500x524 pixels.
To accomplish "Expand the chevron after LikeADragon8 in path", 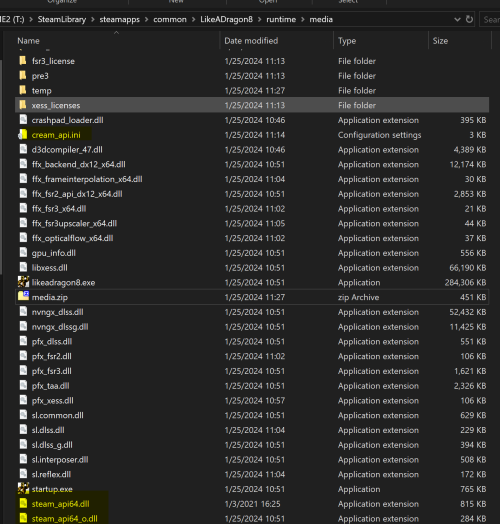I will (x=259, y=19).
